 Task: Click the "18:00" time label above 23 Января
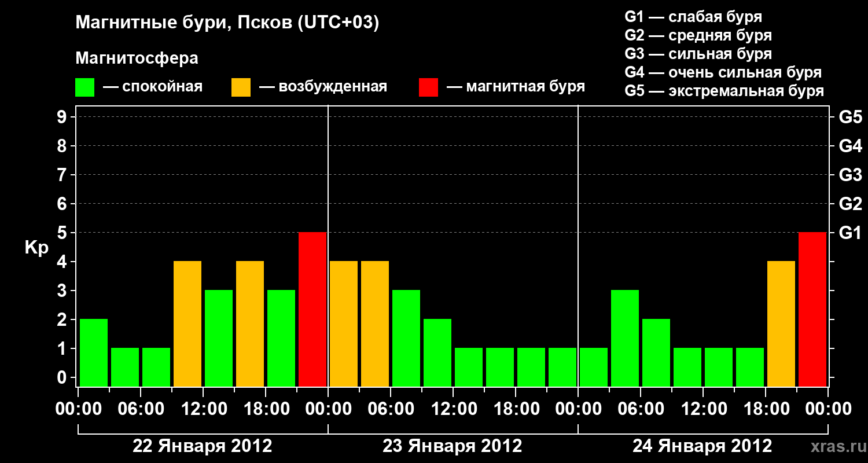click(x=516, y=409)
